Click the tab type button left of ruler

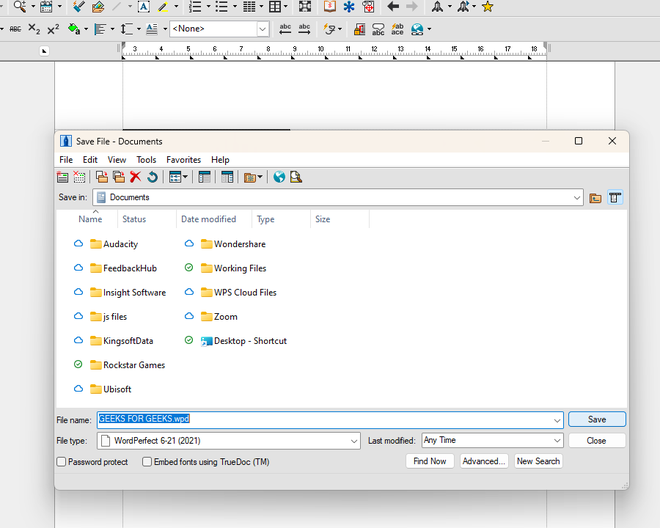pyautogui.click(x=44, y=51)
